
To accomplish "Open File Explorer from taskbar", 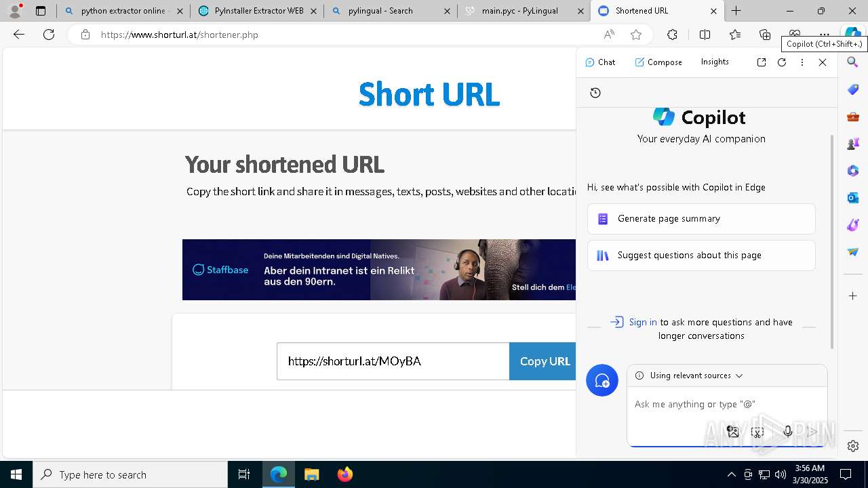I will coord(311,474).
